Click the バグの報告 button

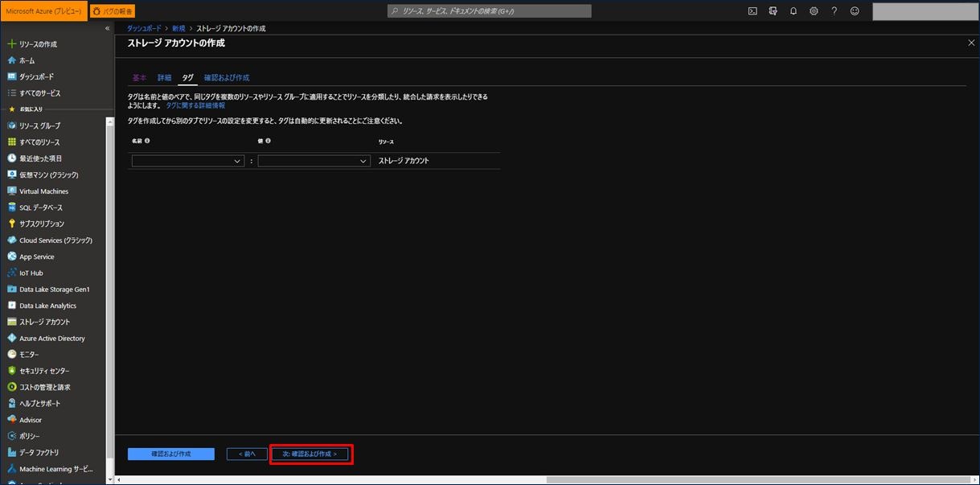click(x=113, y=11)
